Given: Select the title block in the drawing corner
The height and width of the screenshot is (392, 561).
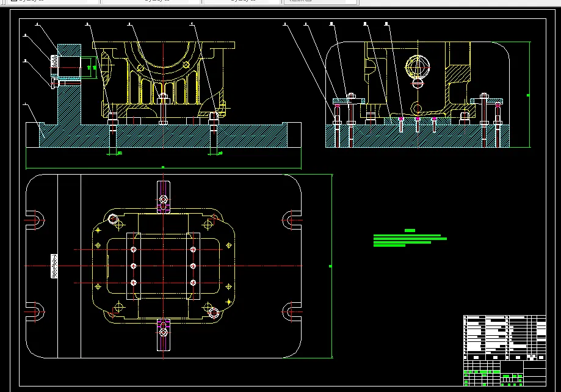Looking at the screenshot, I should tap(504, 373).
